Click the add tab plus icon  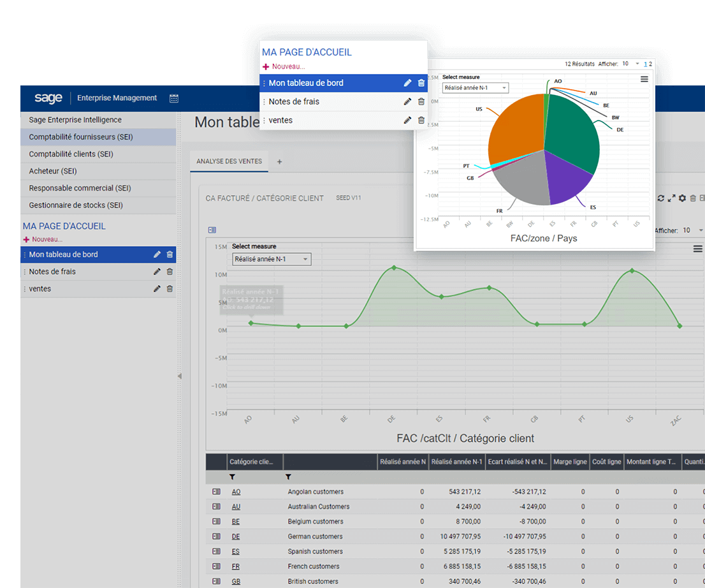pyautogui.click(x=279, y=162)
